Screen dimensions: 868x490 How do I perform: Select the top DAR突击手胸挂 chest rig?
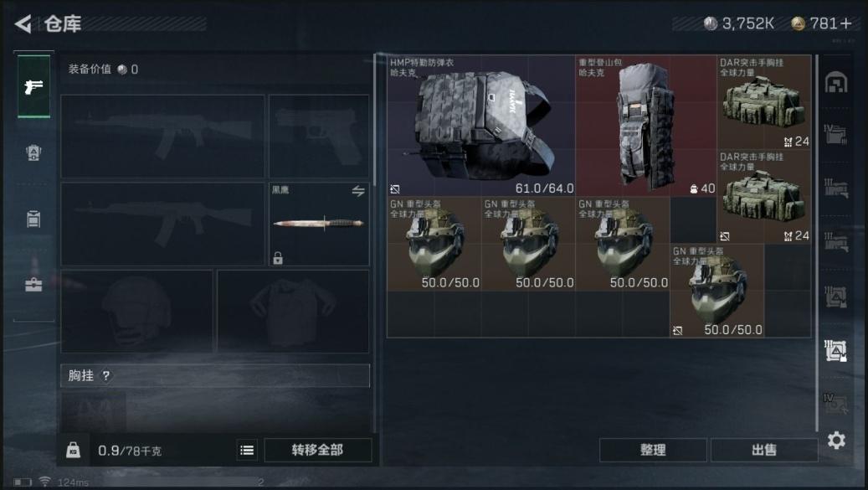coord(764,102)
